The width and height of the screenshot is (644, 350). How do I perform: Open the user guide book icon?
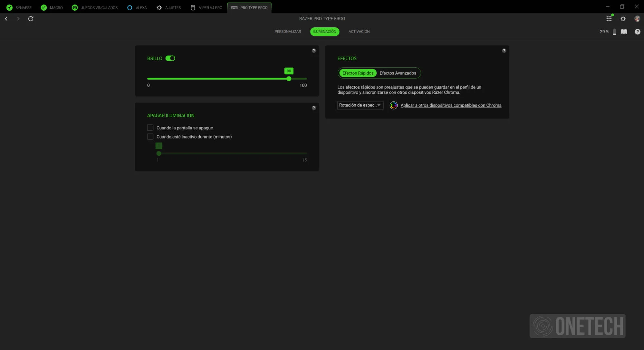624,32
